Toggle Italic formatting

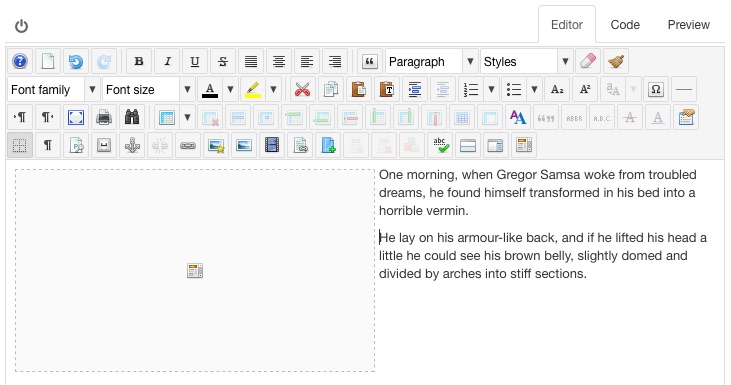point(167,62)
